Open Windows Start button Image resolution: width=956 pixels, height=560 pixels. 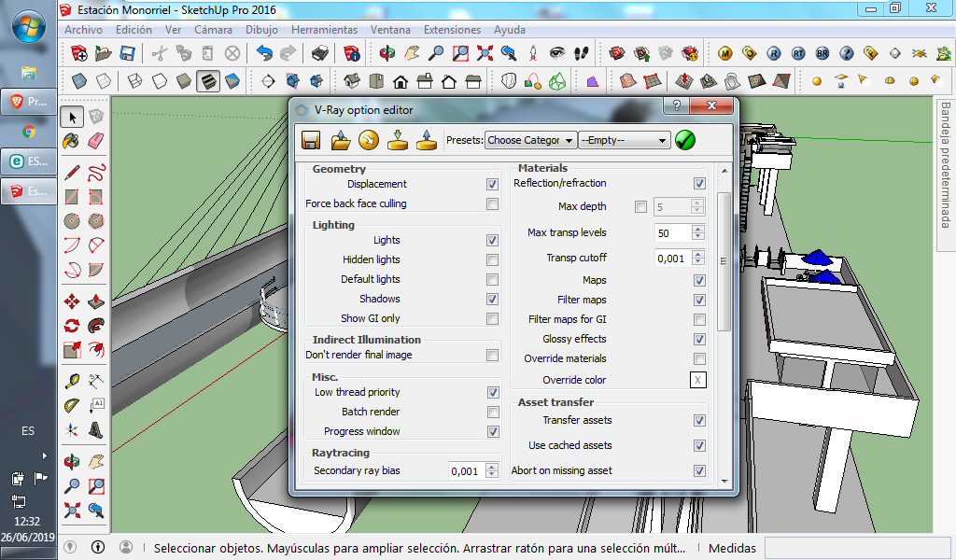tap(28, 27)
